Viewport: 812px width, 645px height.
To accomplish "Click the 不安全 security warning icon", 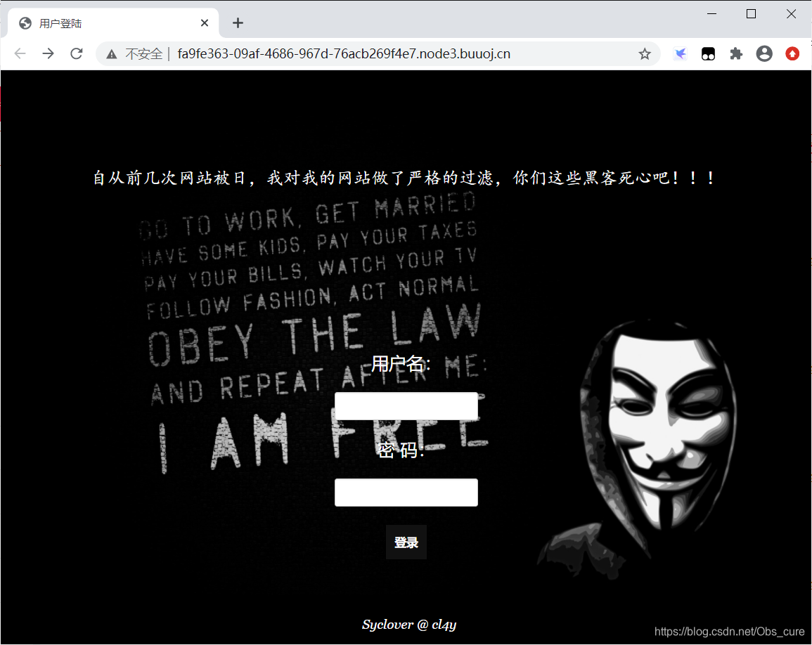I will click(x=111, y=54).
